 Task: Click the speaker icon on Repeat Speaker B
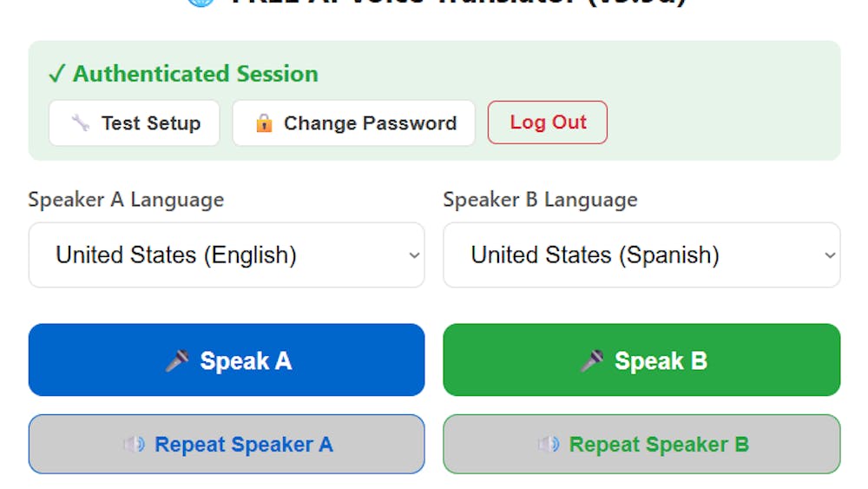pyautogui.click(x=549, y=444)
